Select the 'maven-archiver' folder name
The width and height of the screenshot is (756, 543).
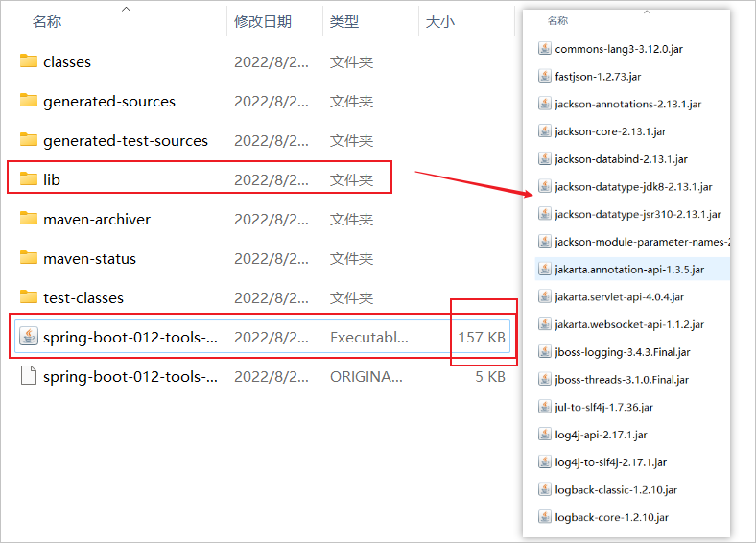coord(97,220)
